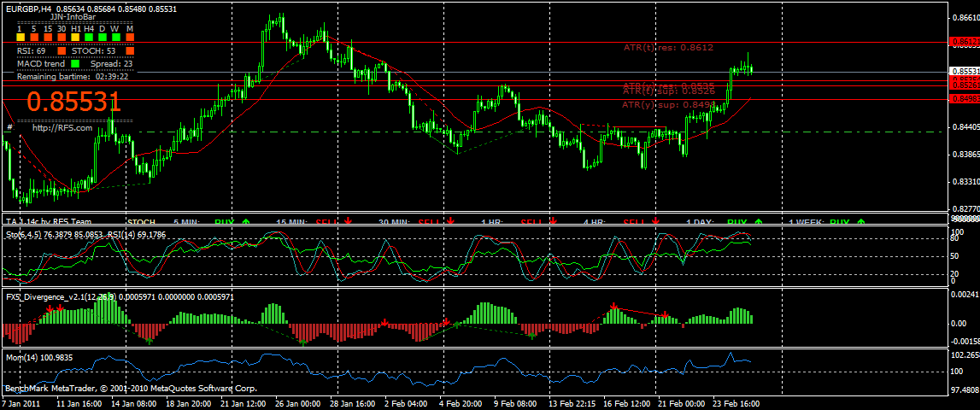Click the white 0.85531 current price tag
The height and width of the screenshot is (410, 980).
(x=965, y=71)
